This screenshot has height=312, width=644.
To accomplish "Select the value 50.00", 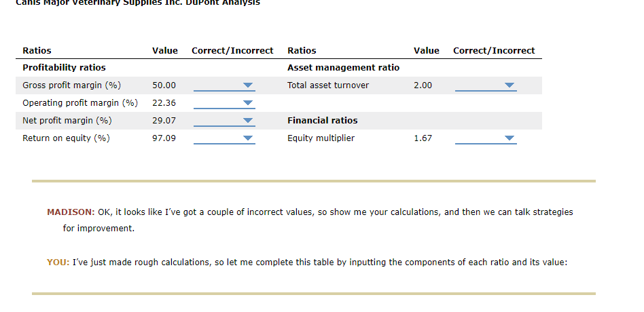I will 164,85.
